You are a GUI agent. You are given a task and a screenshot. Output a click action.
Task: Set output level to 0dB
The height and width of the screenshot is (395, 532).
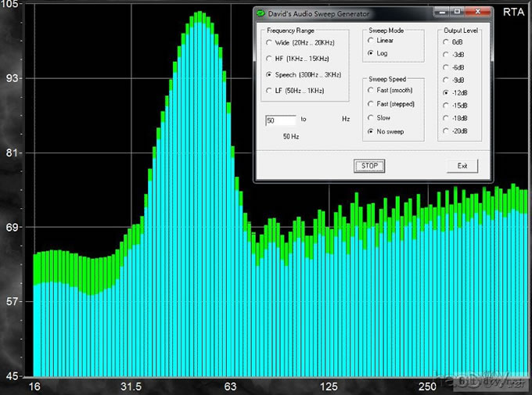[x=446, y=41]
